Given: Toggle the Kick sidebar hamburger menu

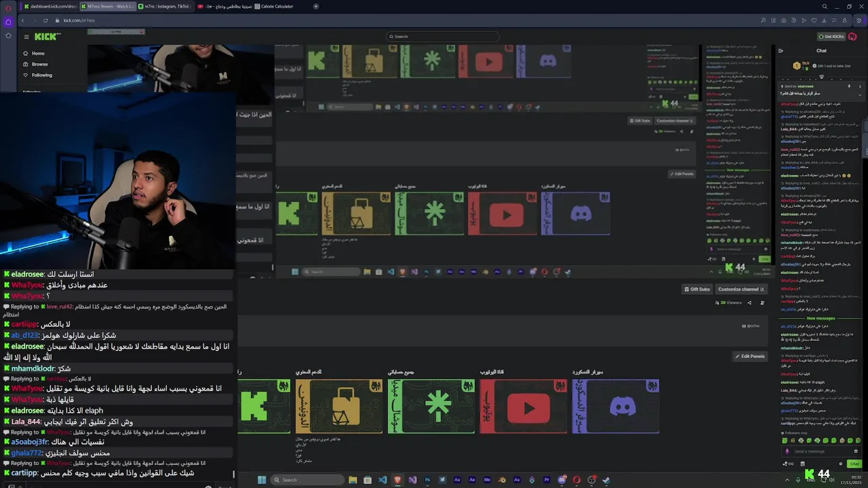Looking at the screenshot, I should tap(26, 37).
